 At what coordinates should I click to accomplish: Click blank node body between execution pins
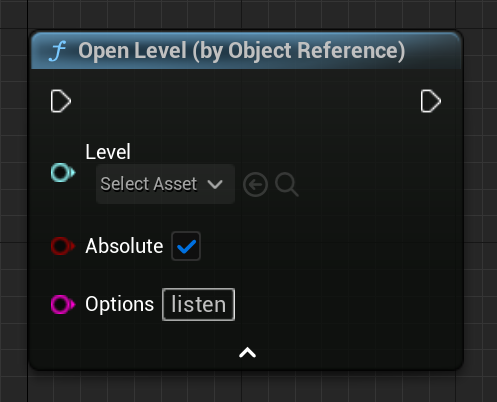point(246,101)
